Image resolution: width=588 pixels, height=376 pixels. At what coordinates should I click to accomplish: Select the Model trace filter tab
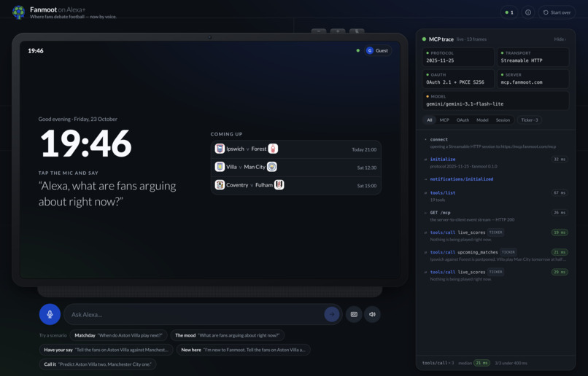tap(482, 120)
